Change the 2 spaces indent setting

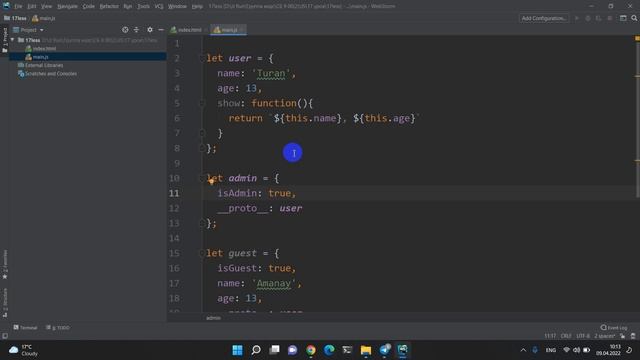pyautogui.click(x=604, y=336)
